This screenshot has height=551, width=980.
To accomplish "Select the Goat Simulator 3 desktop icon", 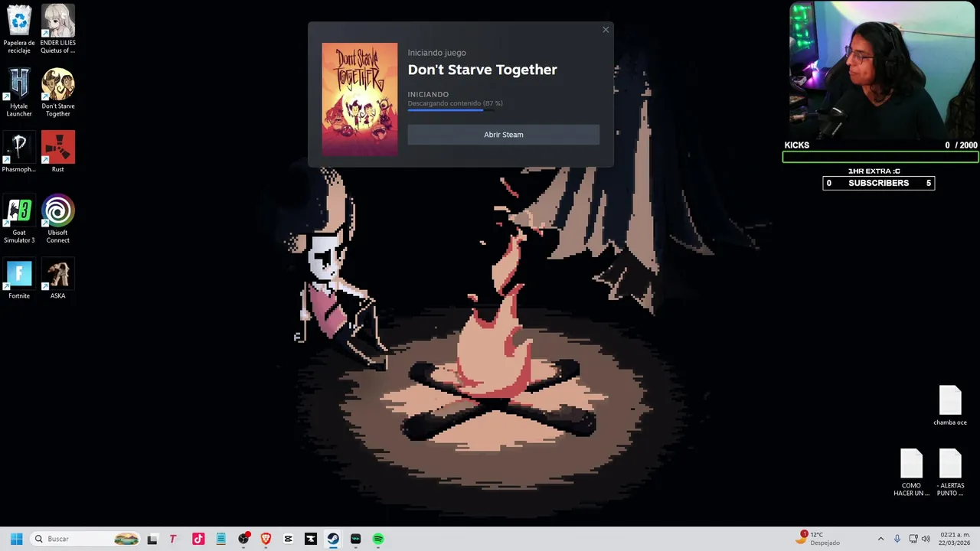I will click(19, 219).
